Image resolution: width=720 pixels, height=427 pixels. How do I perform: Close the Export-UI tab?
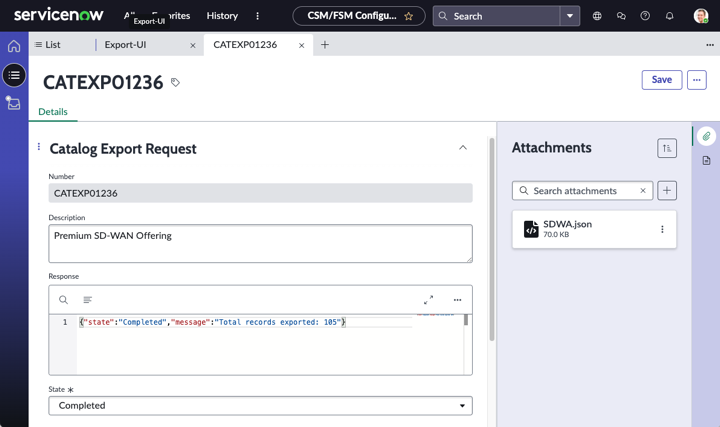[x=193, y=45]
